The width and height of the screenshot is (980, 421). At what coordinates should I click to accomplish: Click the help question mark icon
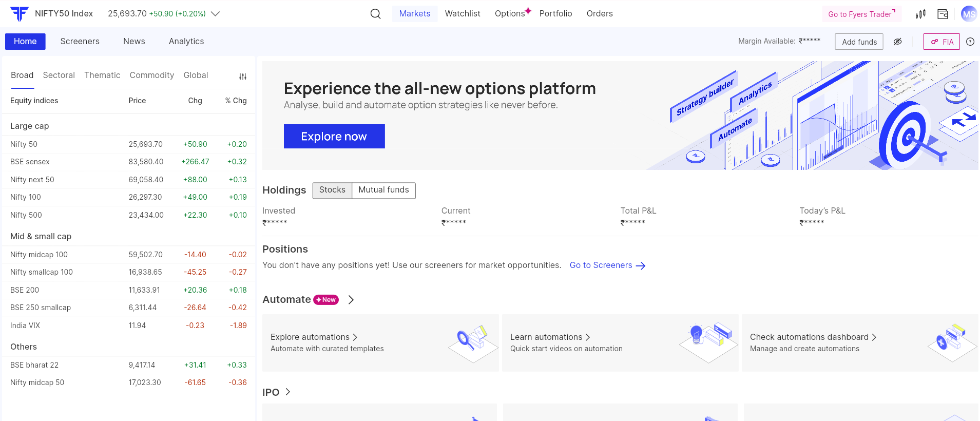click(970, 42)
